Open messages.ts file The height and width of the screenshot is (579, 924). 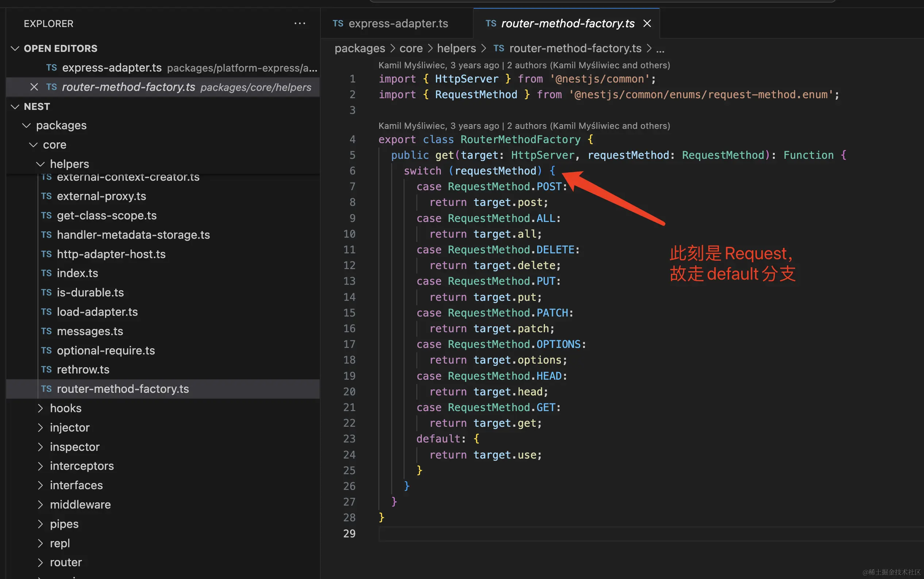pyautogui.click(x=163, y=331)
